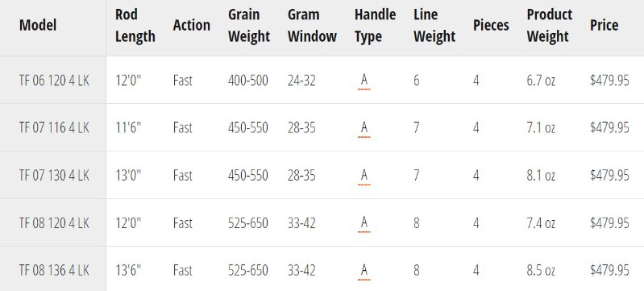Click the Model column header

pyautogui.click(x=38, y=25)
